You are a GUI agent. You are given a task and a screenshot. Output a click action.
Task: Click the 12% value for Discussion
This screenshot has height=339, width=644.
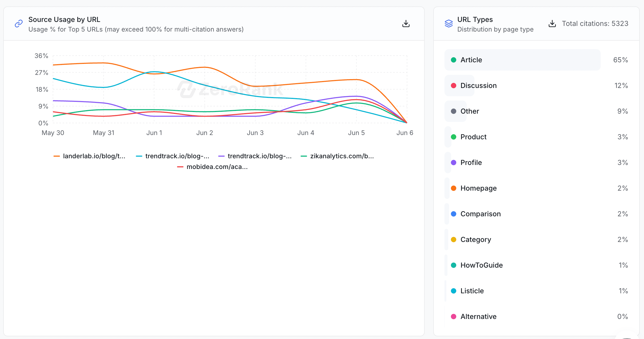coord(621,86)
